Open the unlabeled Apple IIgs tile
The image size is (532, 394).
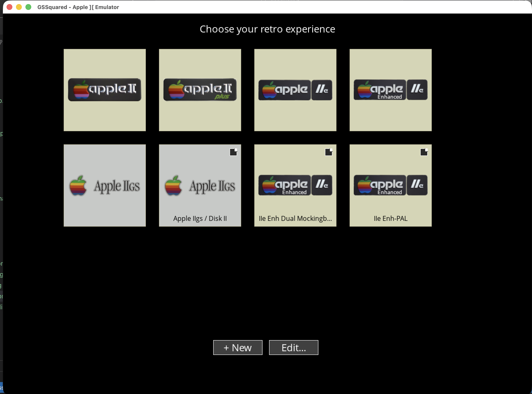pyautogui.click(x=105, y=185)
